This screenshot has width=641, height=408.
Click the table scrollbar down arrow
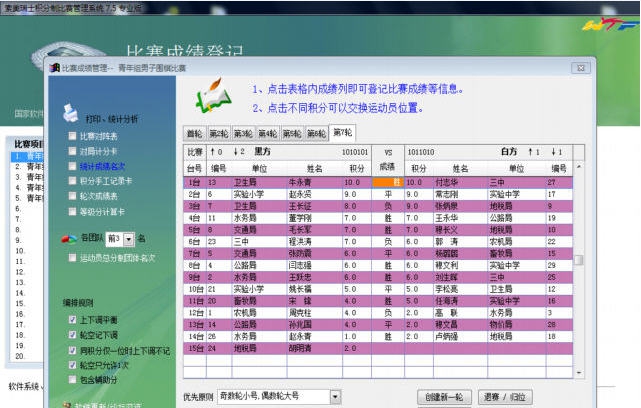[578, 372]
